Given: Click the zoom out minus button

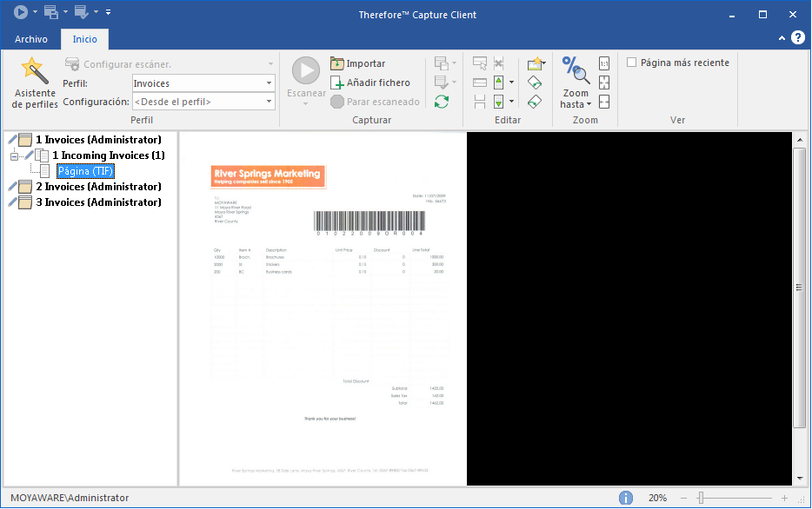Looking at the screenshot, I should click(x=683, y=498).
